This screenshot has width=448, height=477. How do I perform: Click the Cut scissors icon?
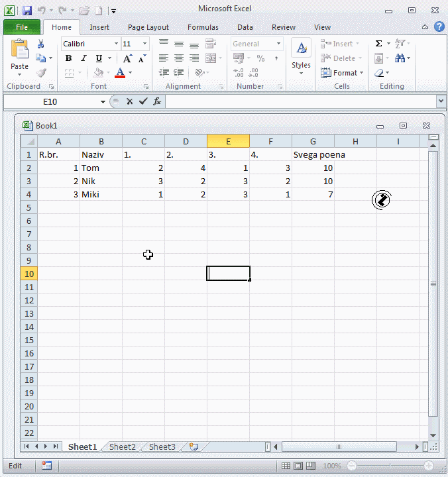[40, 44]
